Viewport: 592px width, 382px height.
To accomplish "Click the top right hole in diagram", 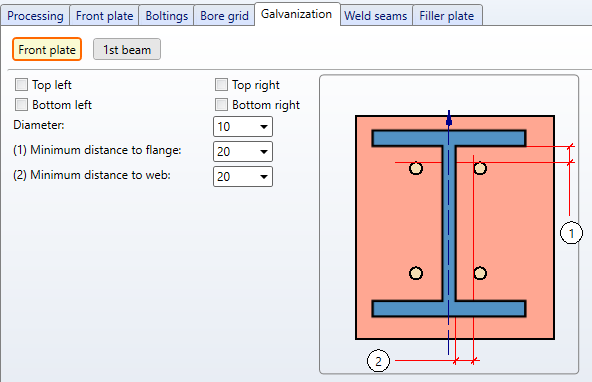I will click(480, 168).
